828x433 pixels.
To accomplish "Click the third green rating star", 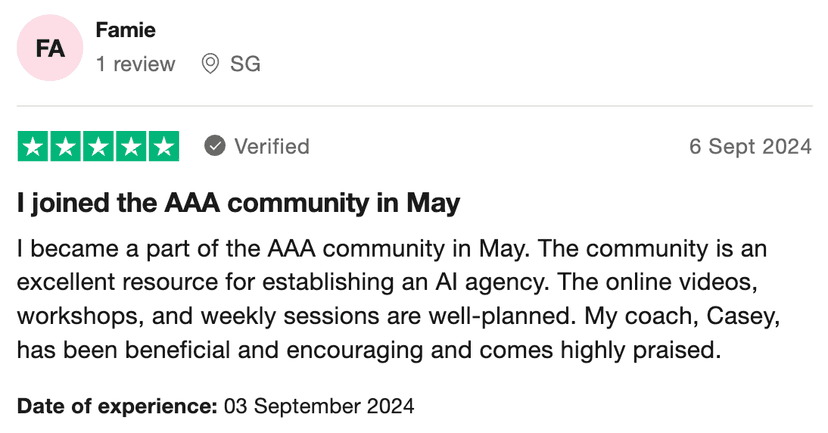I will pyautogui.click(x=98, y=146).
